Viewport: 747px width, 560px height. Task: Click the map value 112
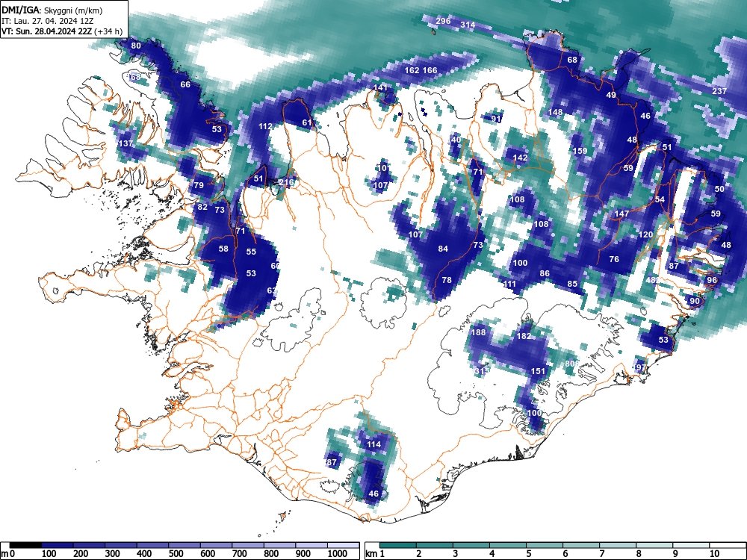265,126
